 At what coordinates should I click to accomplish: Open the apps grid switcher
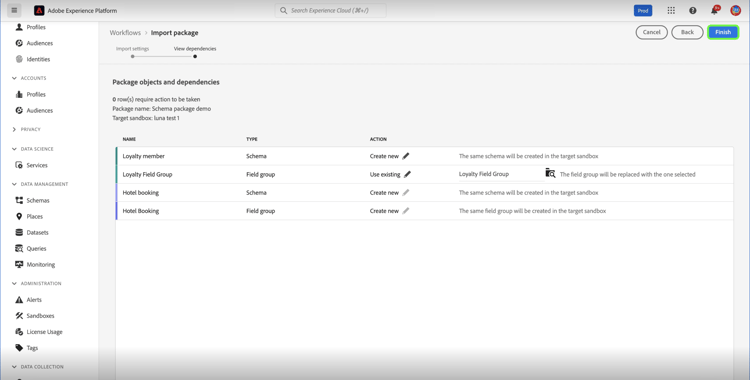tap(671, 11)
